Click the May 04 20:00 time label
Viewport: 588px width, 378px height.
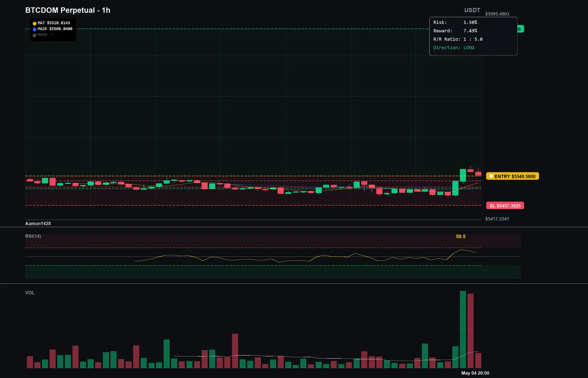[475, 373]
